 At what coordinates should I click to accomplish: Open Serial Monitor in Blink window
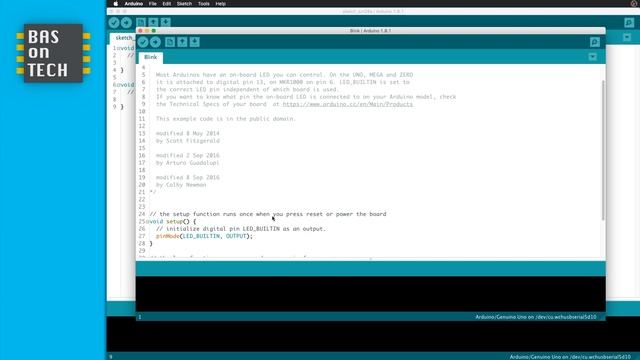(x=595, y=42)
